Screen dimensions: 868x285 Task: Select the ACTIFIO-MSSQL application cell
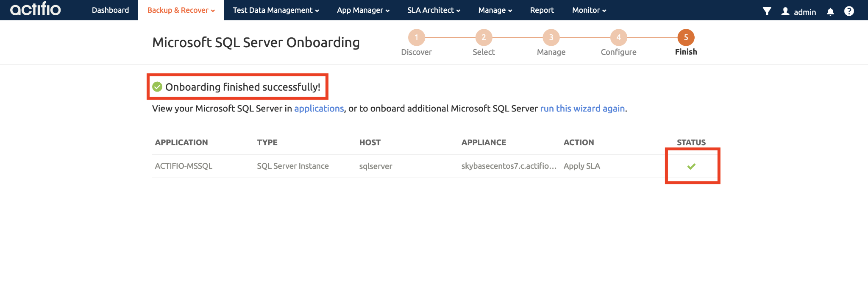pos(184,166)
